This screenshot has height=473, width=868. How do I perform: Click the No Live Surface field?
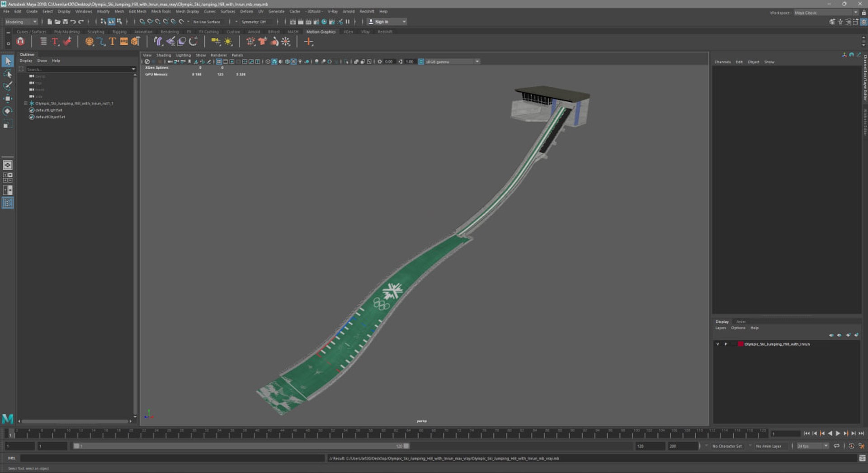click(207, 22)
